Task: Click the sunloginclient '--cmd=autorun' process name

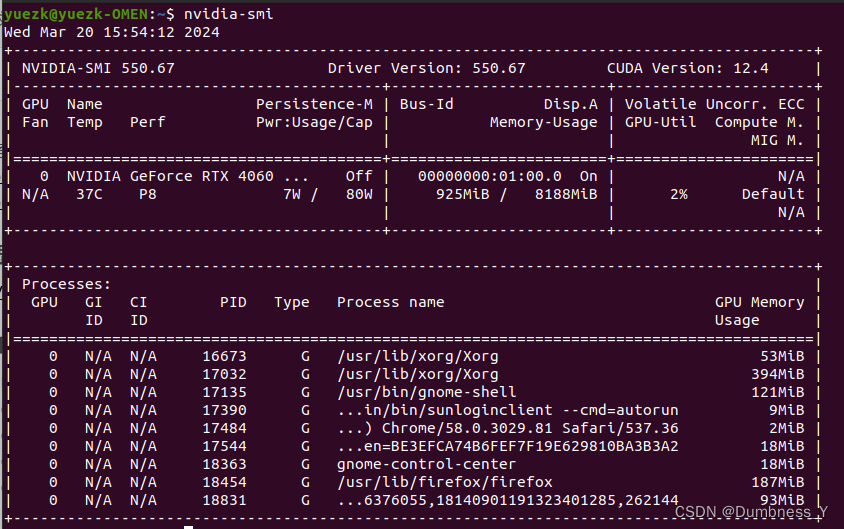Action: (507, 410)
